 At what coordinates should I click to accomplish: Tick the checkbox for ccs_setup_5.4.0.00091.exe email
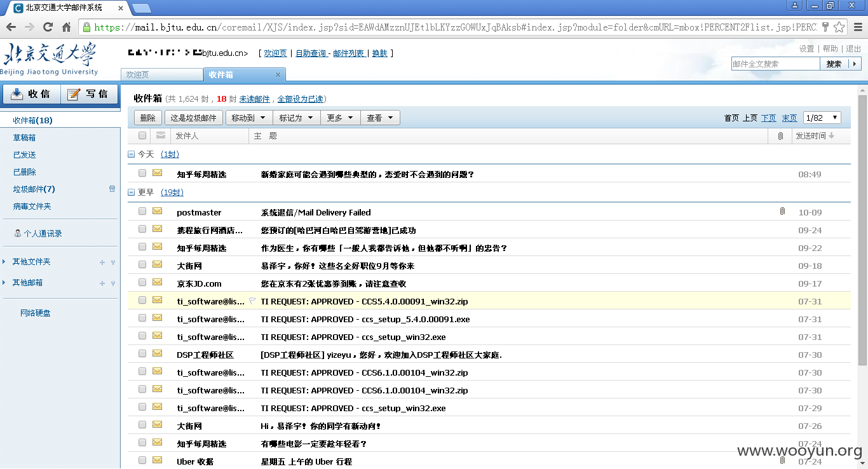(142, 318)
